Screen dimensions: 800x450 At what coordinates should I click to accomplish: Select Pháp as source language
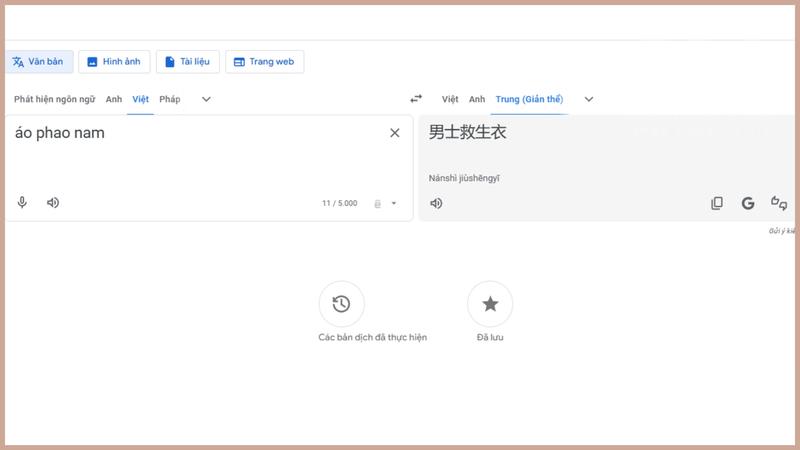tap(170, 99)
